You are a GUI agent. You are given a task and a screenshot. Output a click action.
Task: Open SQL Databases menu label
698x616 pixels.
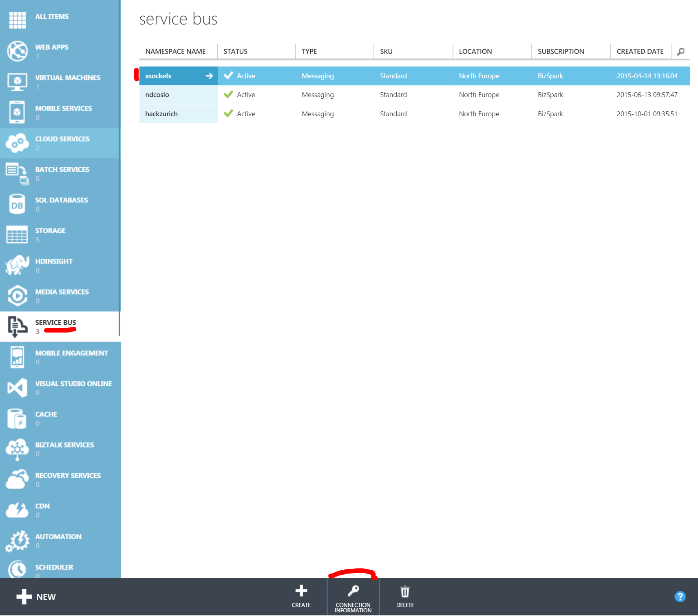(x=62, y=200)
